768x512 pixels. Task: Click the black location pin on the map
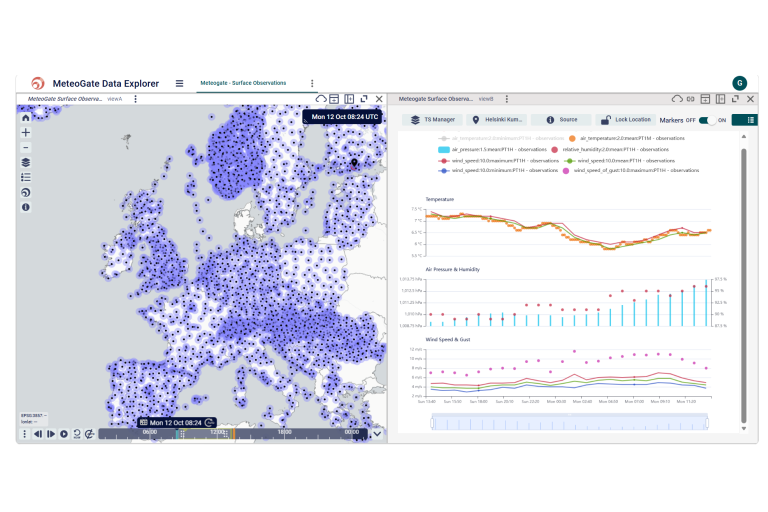[x=354, y=163]
